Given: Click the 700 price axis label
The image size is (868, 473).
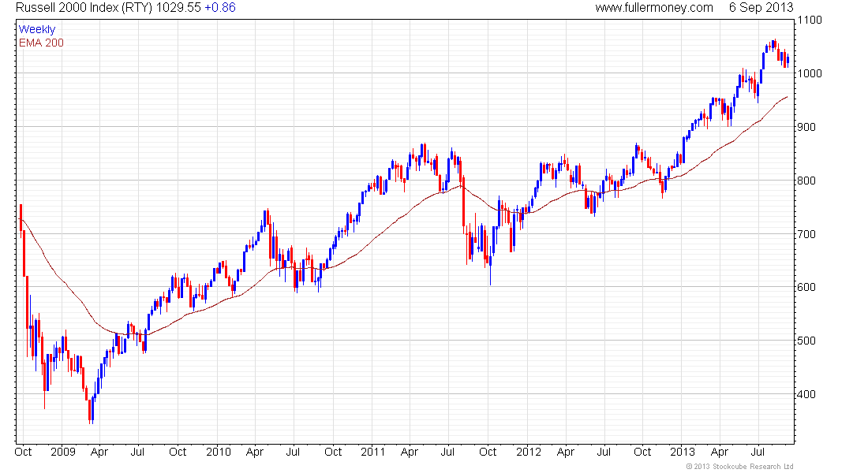Looking at the screenshot, I should 807,234.
